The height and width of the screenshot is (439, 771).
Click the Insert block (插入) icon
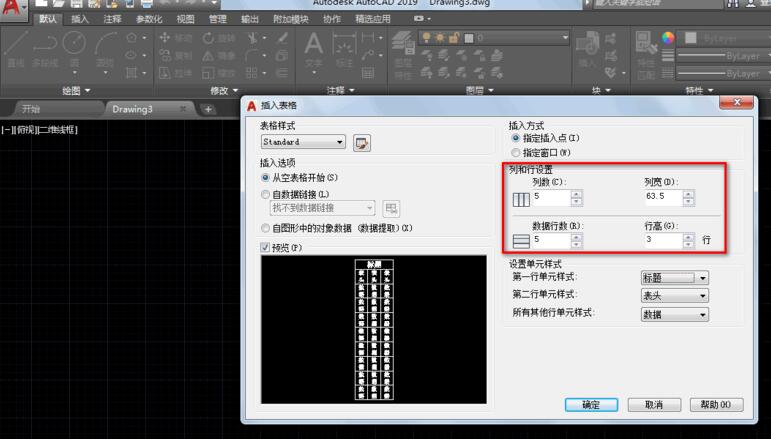(587, 49)
